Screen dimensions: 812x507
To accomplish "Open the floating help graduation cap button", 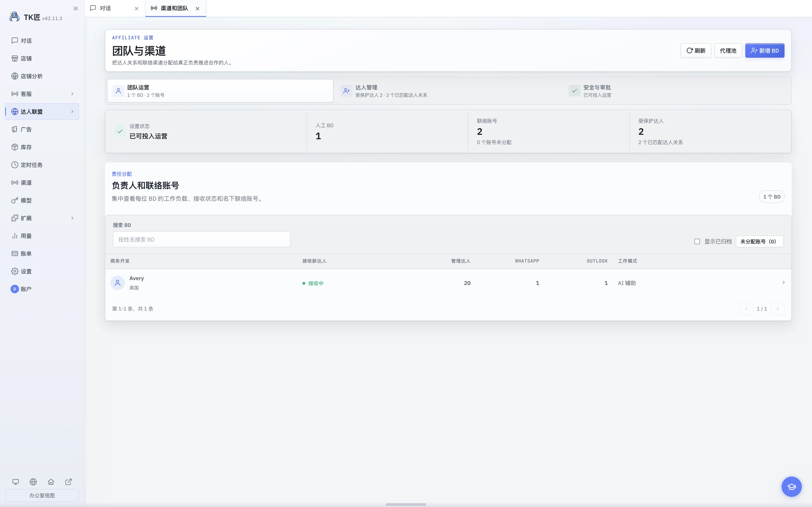I will (791, 486).
